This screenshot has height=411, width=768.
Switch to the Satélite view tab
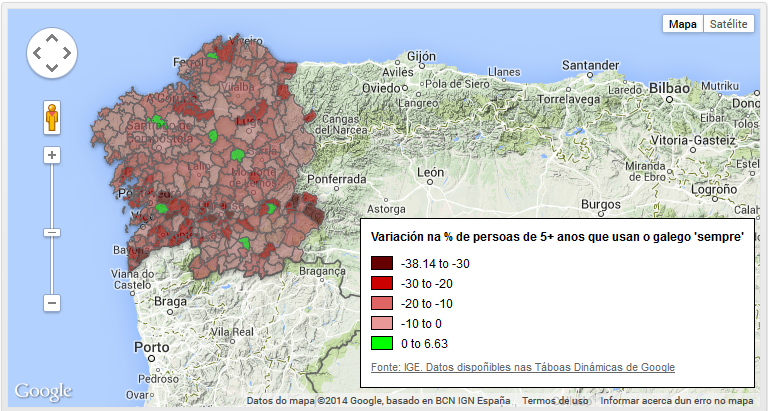(727, 24)
